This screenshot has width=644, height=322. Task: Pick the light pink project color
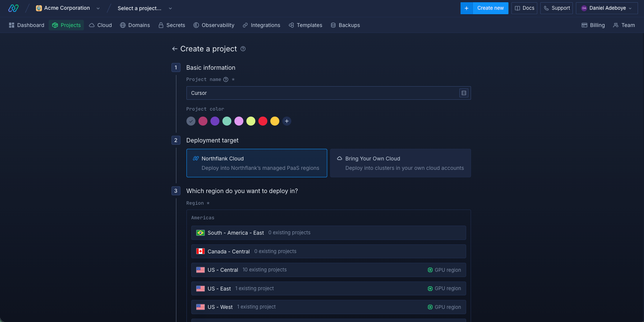point(239,121)
